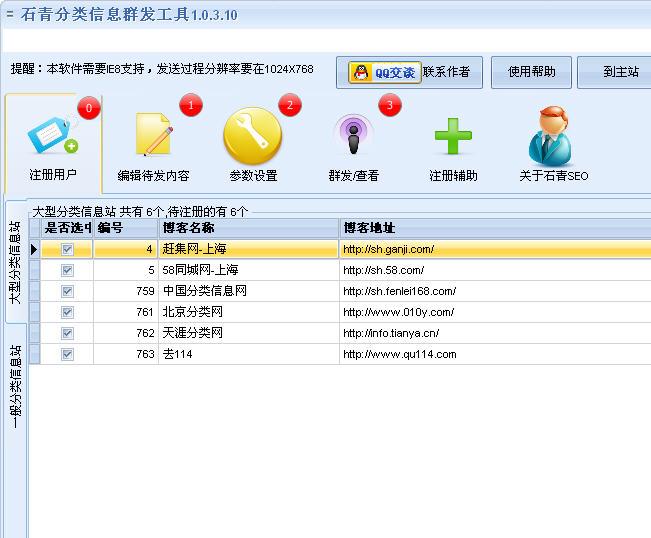Click the http://info.tianya.cn/ address cell
Viewport: 651px width, 538px height.
(495, 333)
